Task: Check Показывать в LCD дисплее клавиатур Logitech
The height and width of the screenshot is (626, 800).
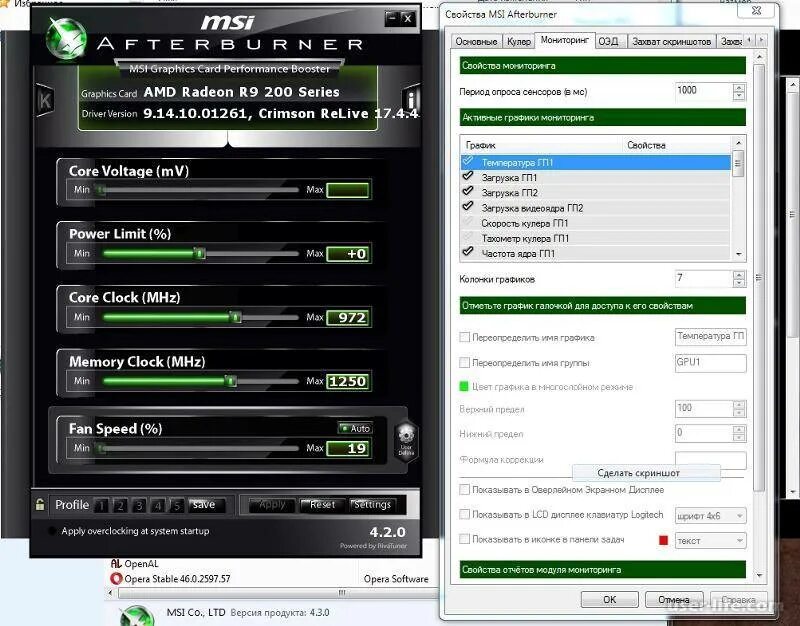Action: [464, 514]
